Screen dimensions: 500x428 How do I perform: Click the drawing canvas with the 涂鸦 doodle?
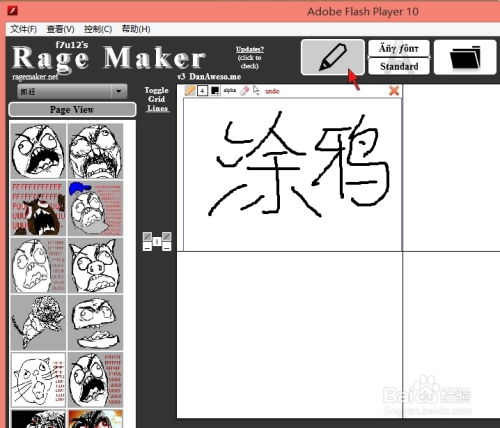(293, 174)
